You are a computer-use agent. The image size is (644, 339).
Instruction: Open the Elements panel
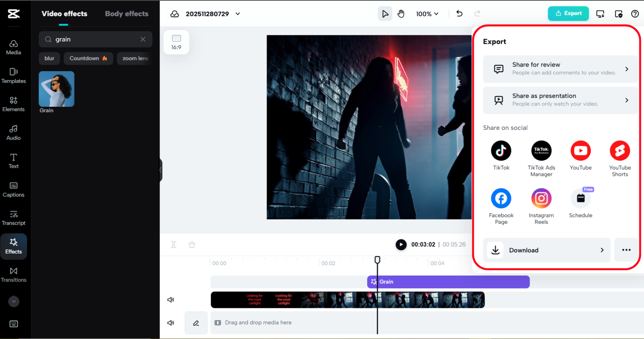(x=13, y=104)
